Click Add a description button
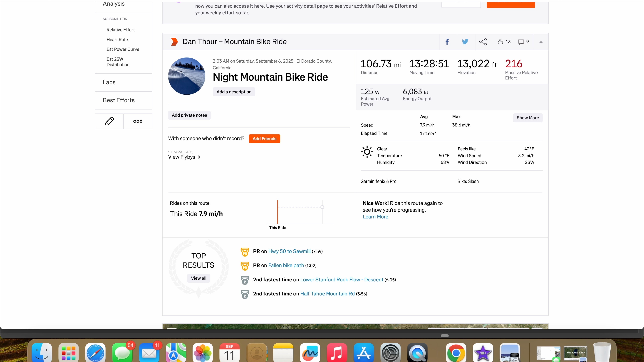Image resolution: width=644 pixels, height=362 pixels. point(234,92)
